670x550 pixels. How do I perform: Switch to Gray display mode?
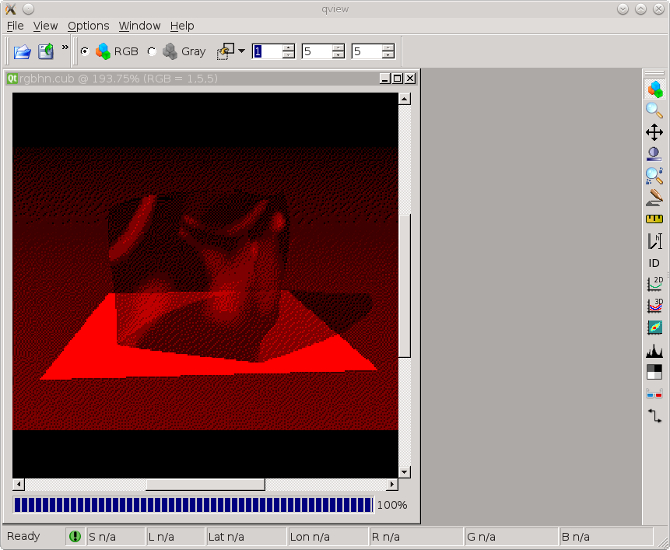pyautogui.click(x=152, y=51)
